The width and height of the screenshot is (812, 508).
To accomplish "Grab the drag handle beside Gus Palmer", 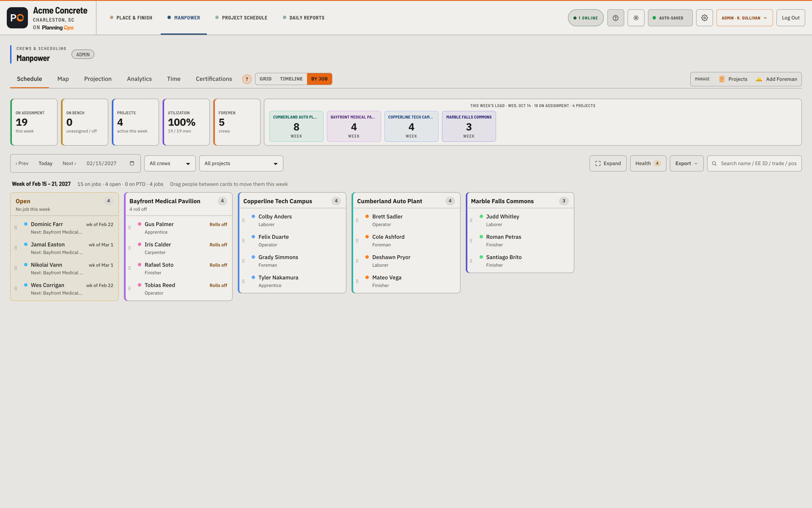I will tap(129, 228).
